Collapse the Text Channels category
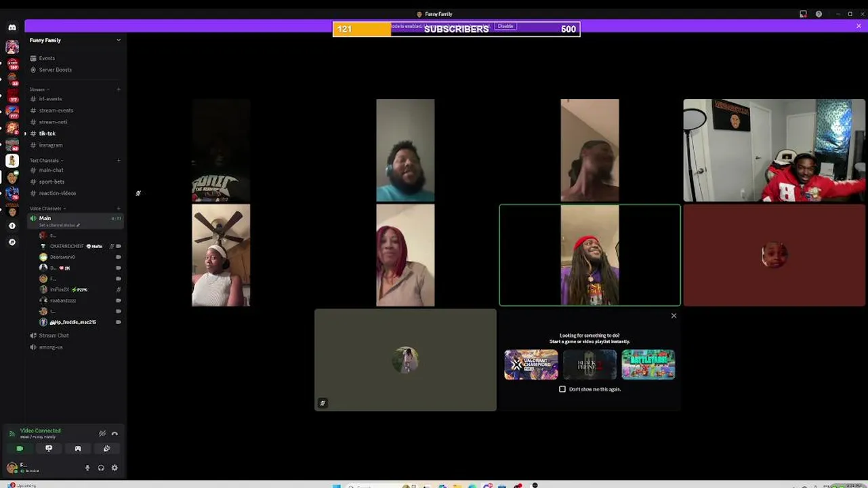 (45, 161)
